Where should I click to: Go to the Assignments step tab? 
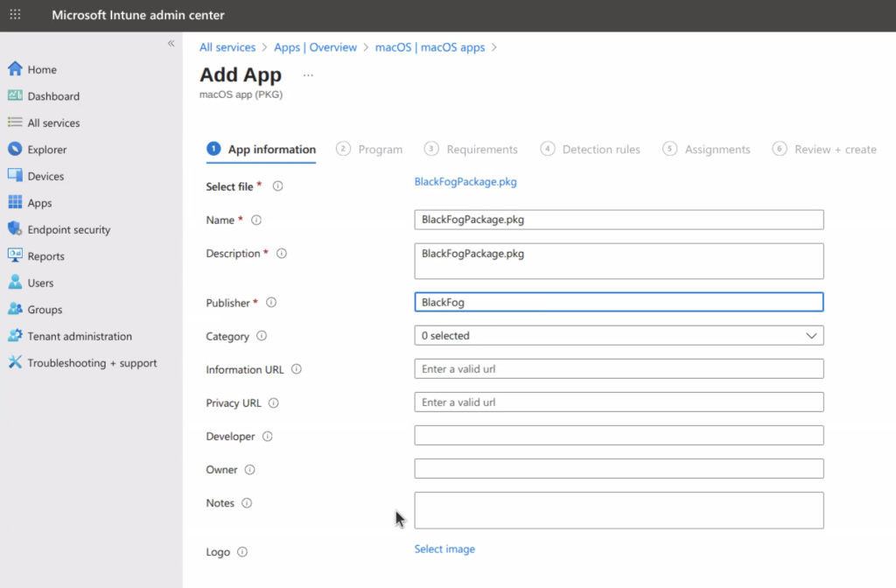tap(706, 149)
